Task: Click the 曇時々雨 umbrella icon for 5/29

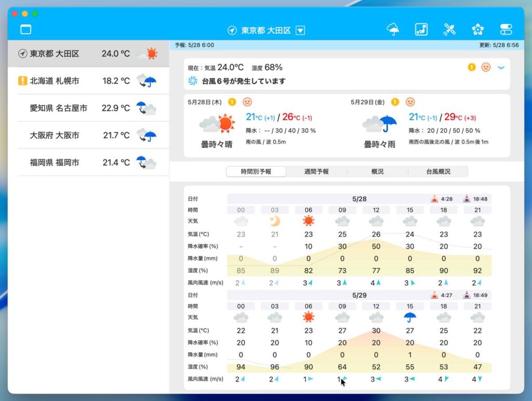Action: coord(380,124)
